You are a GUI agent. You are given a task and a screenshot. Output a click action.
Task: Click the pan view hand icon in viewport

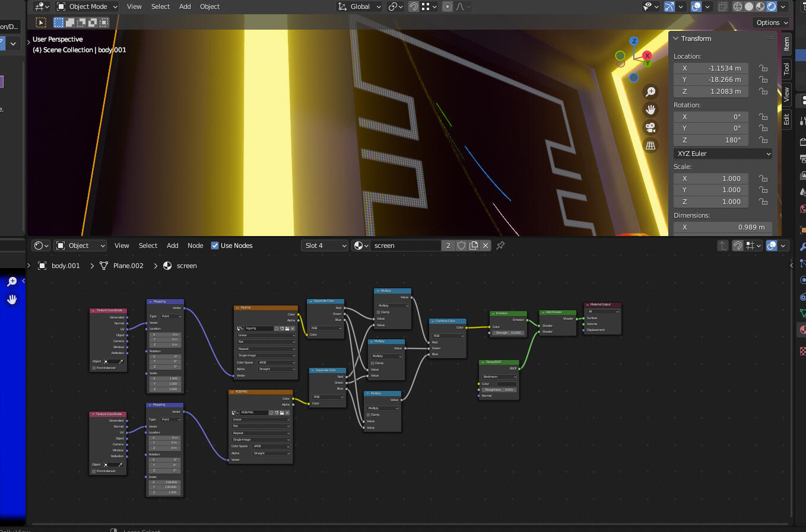(650, 109)
